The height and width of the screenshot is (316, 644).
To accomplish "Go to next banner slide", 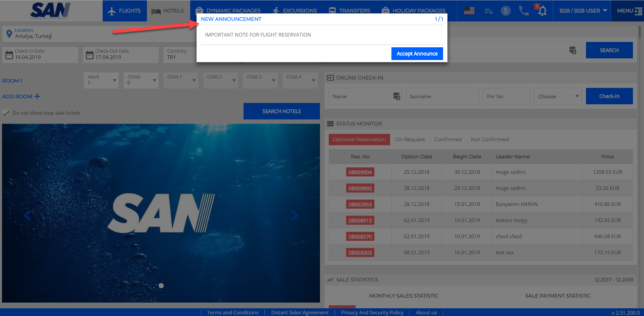I will pyautogui.click(x=294, y=215).
